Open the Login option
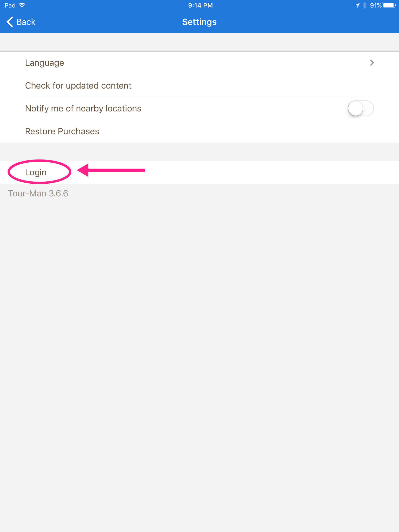This screenshot has width=399, height=532. coord(36,172)
